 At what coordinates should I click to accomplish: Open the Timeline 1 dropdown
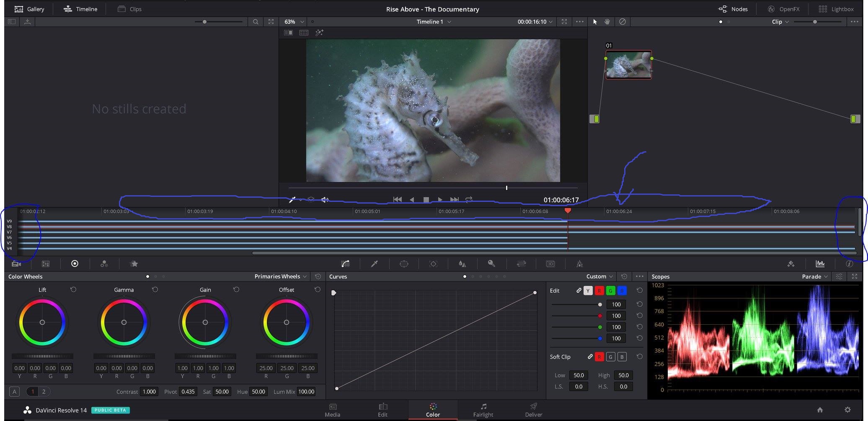coord(434,21)
